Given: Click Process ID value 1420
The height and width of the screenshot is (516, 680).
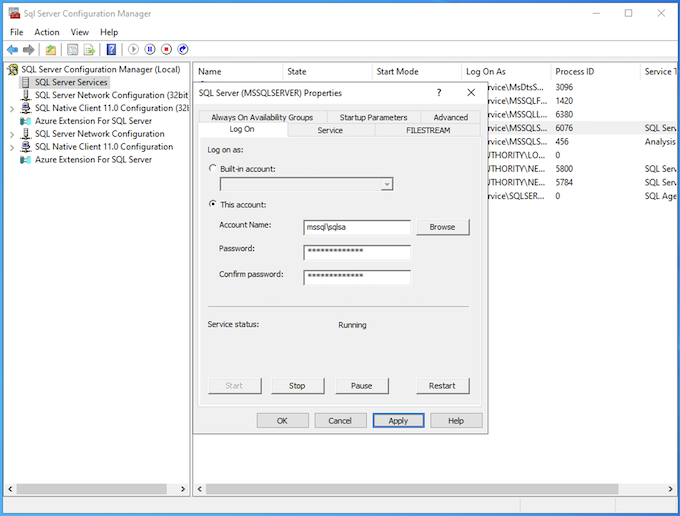Looking at the screenshot, I should [x=564, y=101].
